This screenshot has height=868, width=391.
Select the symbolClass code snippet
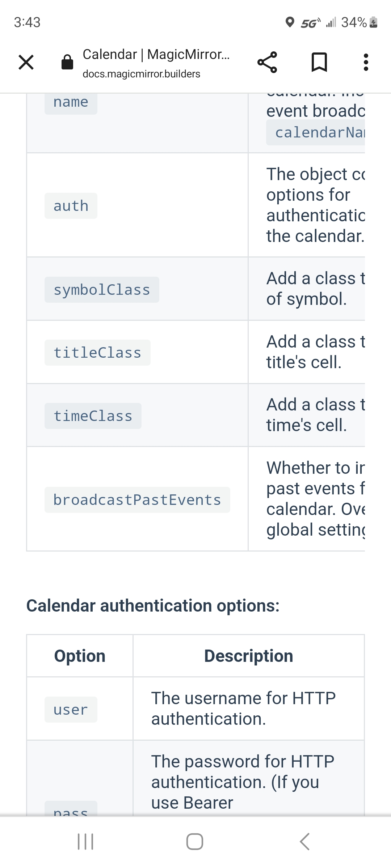pos(102,289)
